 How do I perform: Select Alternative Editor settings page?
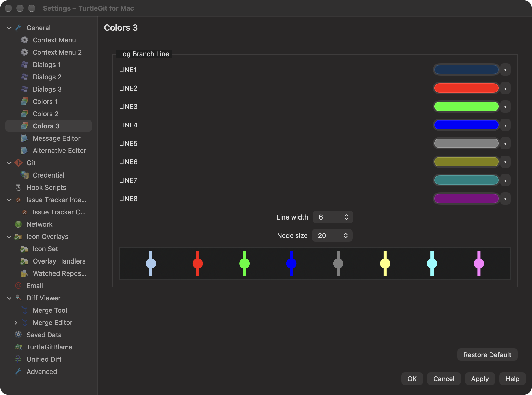click(x=49, y=150)
